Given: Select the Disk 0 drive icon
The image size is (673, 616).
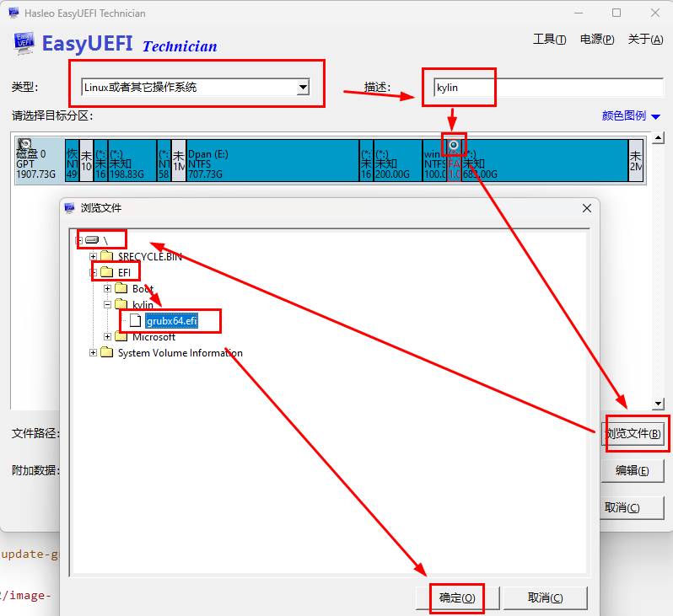Looking at the screenshot, I should [x=24, y=146].
